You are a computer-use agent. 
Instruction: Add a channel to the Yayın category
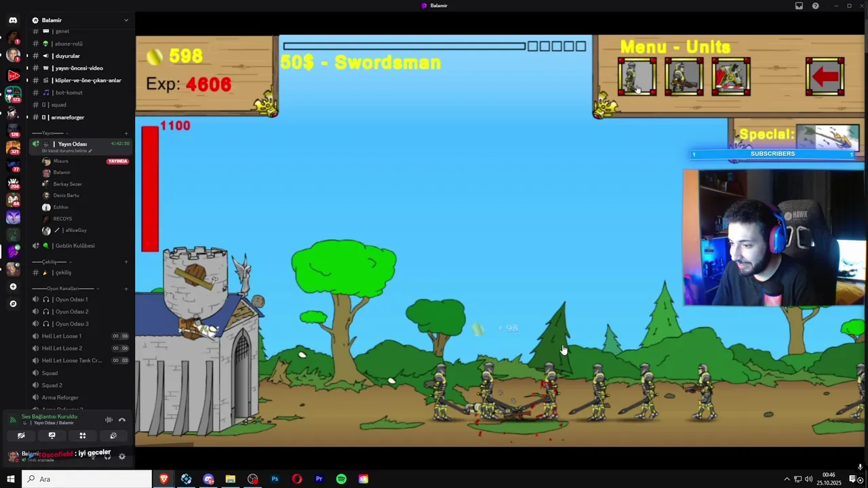126,133
